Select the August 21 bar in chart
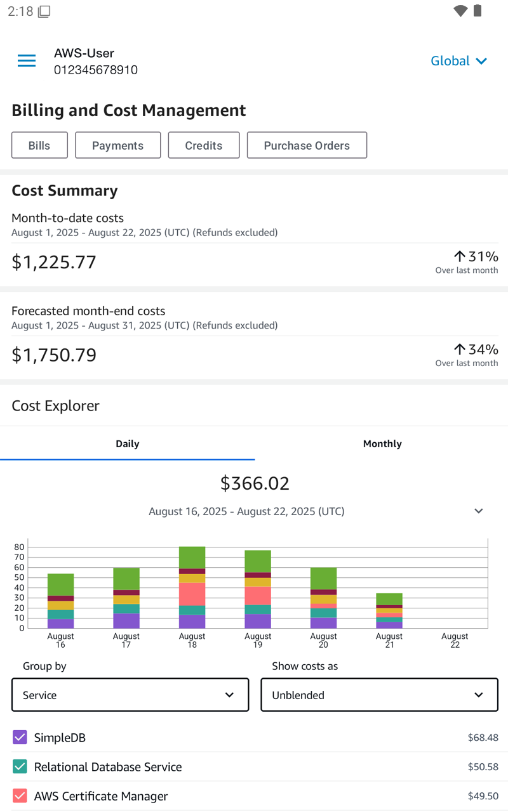 click(x=389, y=611)
